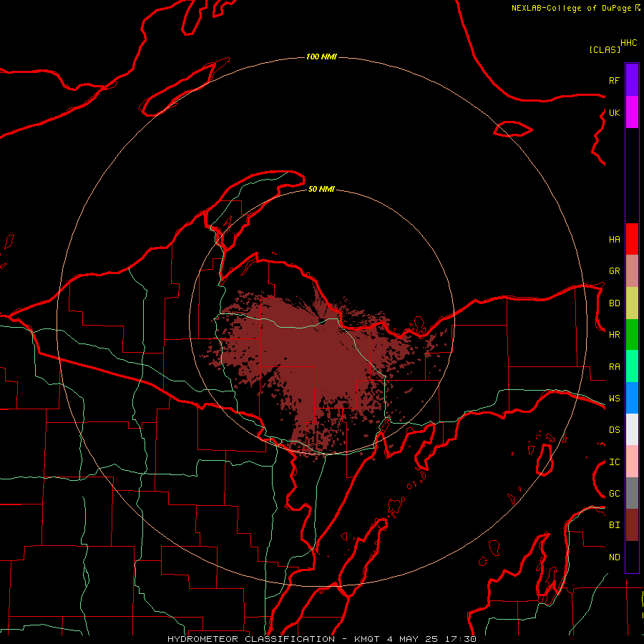The height and width of the screenshot is (644, 644).
Task: Click the GC gray legend swatch
Action: [x=632, y=493]
